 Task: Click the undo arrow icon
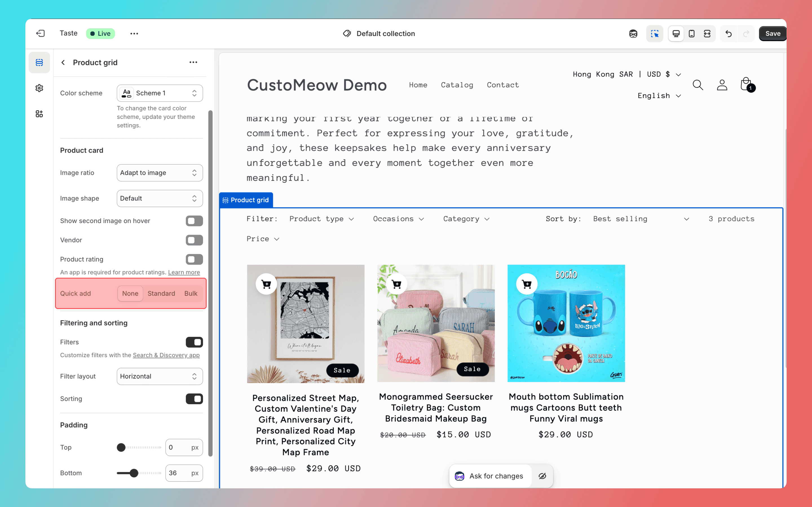tap(729, 34)
